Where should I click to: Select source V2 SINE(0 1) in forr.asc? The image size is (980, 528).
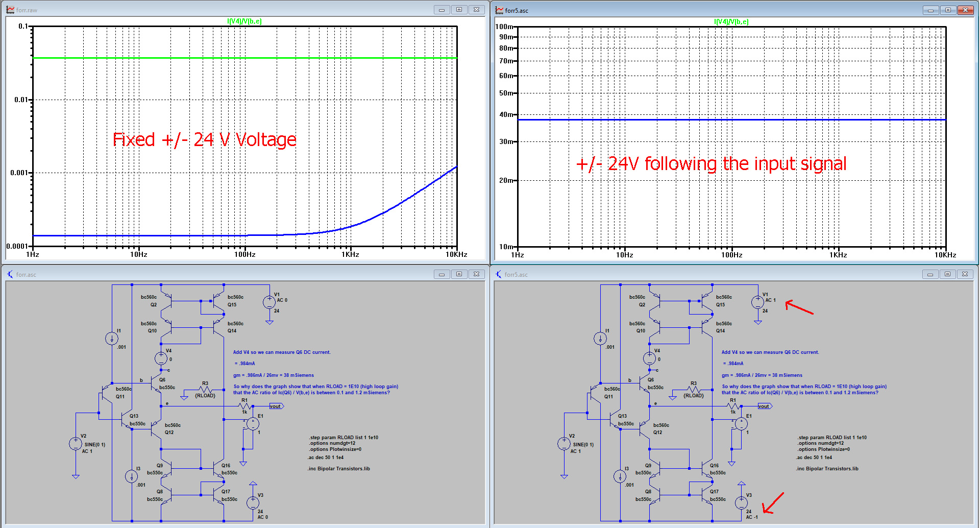click(76, 444)
